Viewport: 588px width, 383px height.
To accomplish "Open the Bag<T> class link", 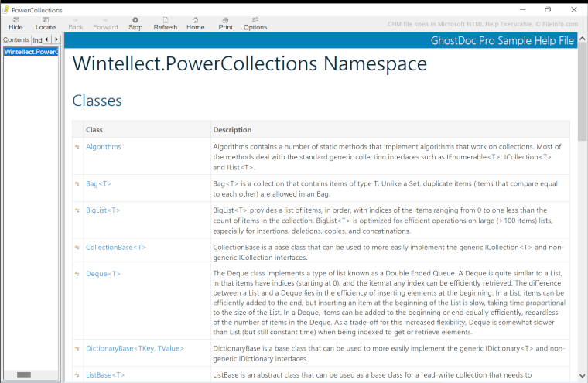I will (98, 184).
